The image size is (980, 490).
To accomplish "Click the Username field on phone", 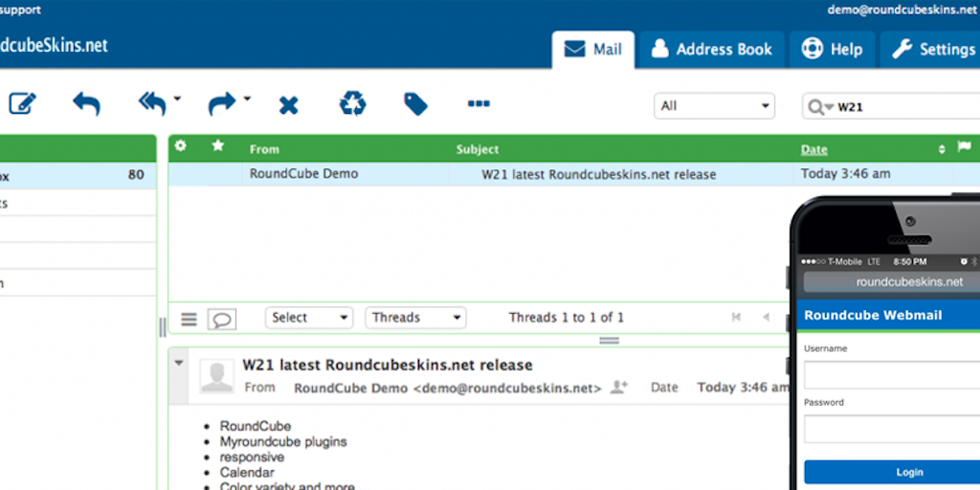I will [893, 375].
